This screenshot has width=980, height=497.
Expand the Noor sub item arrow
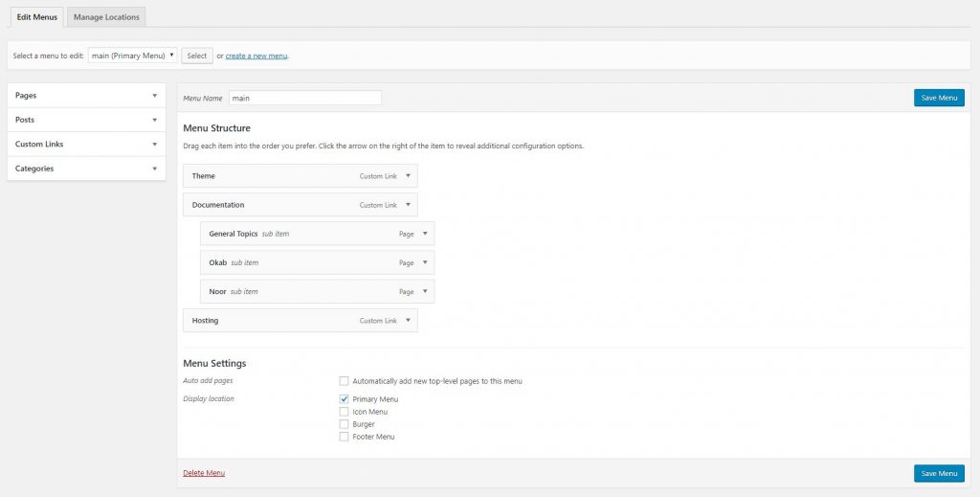pos(425,291)
